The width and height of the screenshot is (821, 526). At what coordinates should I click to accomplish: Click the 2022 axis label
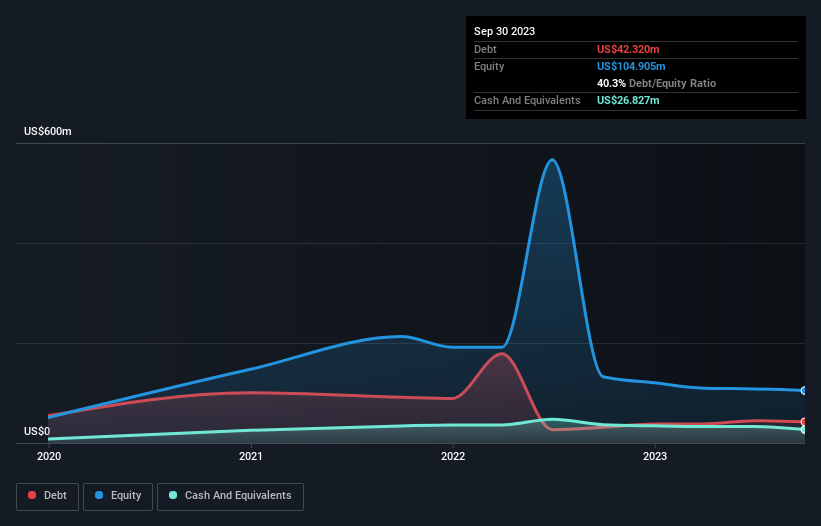pyautogui.click(x=453, y=456)
